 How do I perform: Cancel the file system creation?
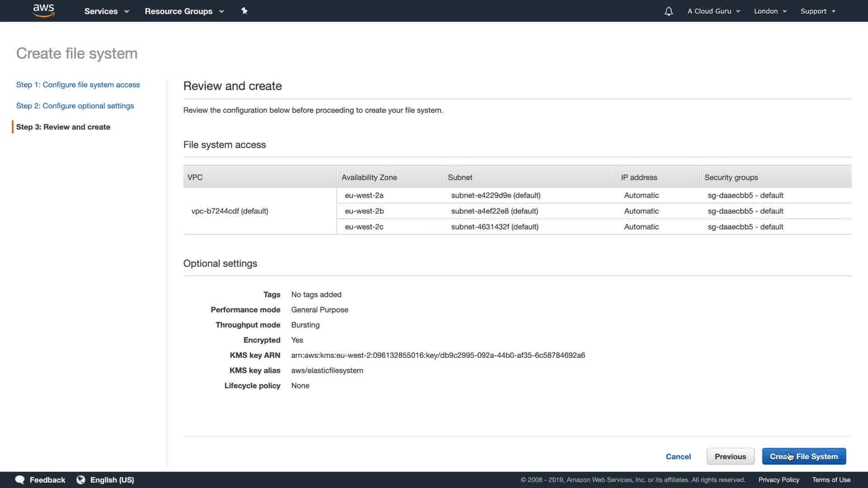click(x=678, y=456)
